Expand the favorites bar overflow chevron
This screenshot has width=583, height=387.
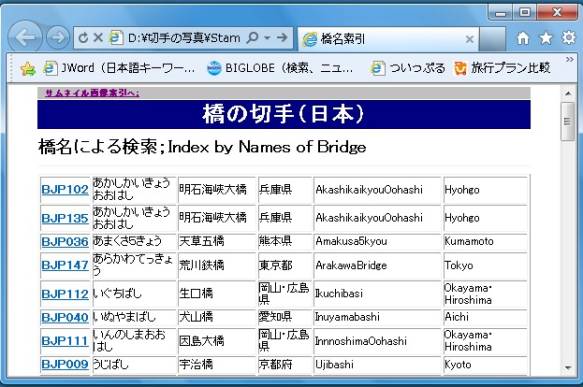(x=569, y=59)
